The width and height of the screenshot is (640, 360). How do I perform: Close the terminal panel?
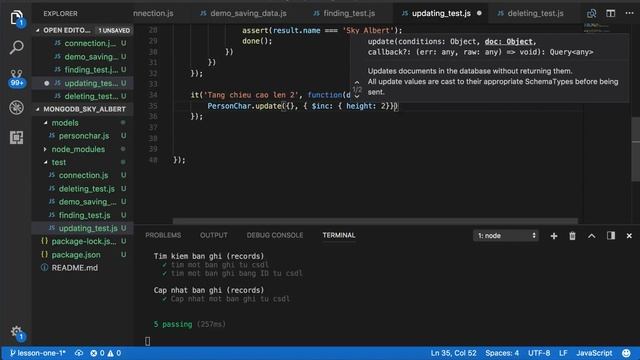pos(629,236)
